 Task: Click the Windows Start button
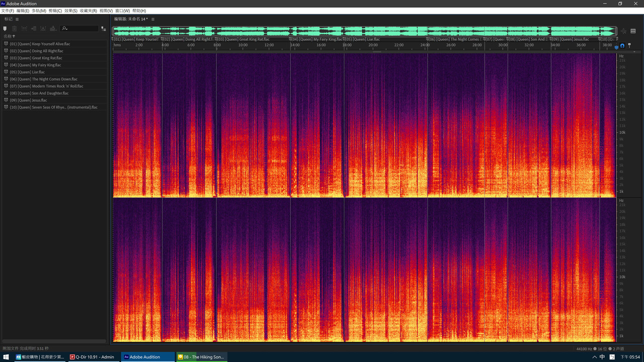point(7,357)
